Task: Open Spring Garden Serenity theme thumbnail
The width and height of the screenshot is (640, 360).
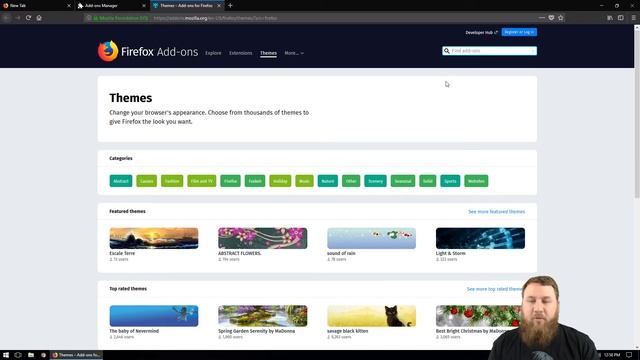Action: (262, 316)
